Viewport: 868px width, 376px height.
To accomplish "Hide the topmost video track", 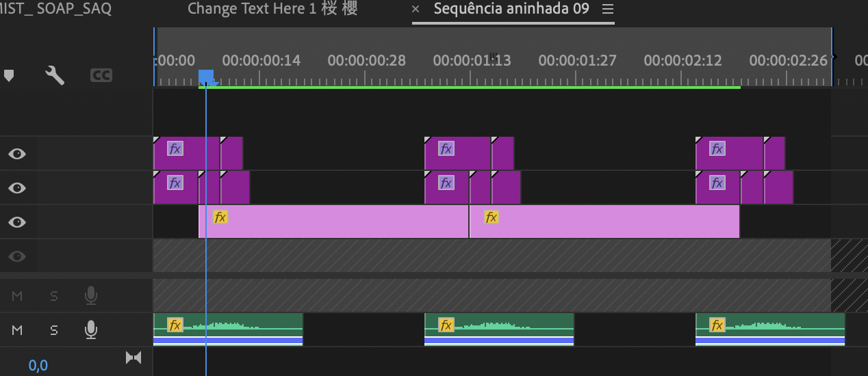I will tap(17, 154).
